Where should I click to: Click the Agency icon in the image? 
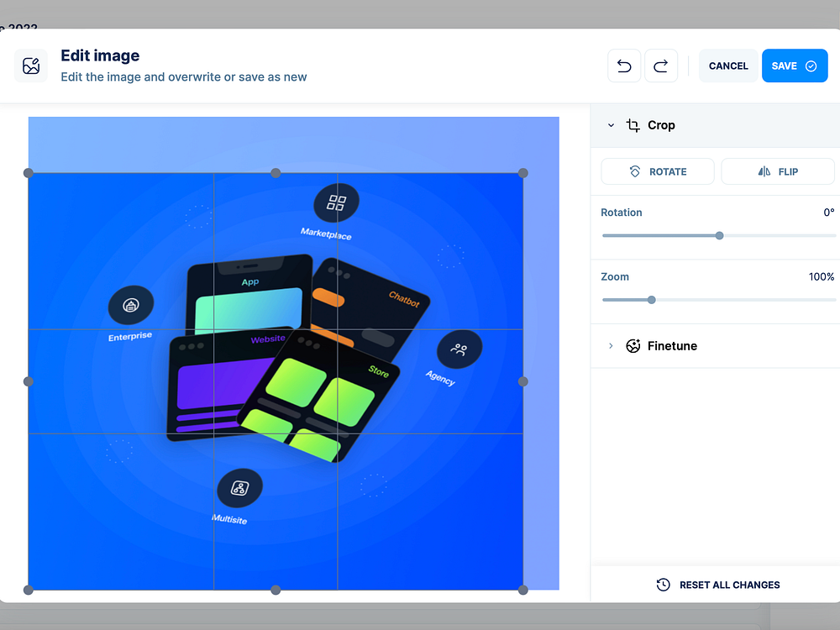[459, 349]
